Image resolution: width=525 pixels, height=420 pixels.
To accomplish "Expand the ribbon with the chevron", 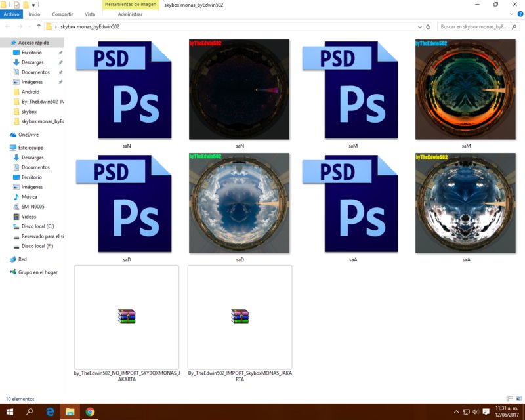I will point(511,14).
